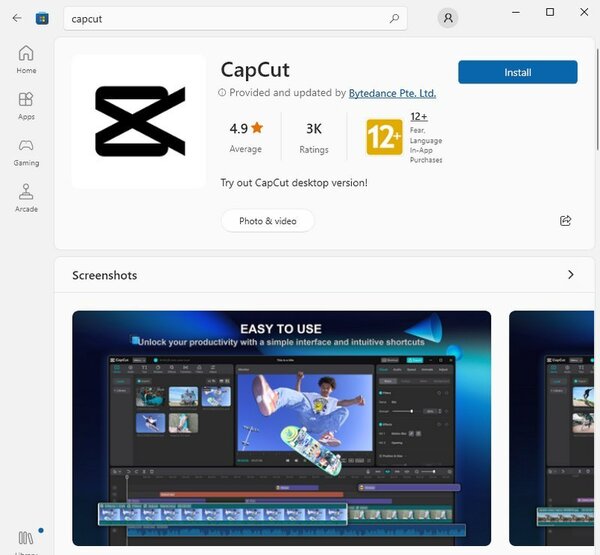Go back using the back arrow
The width and height of the screenshot is (600, 555).
point(17,18)
